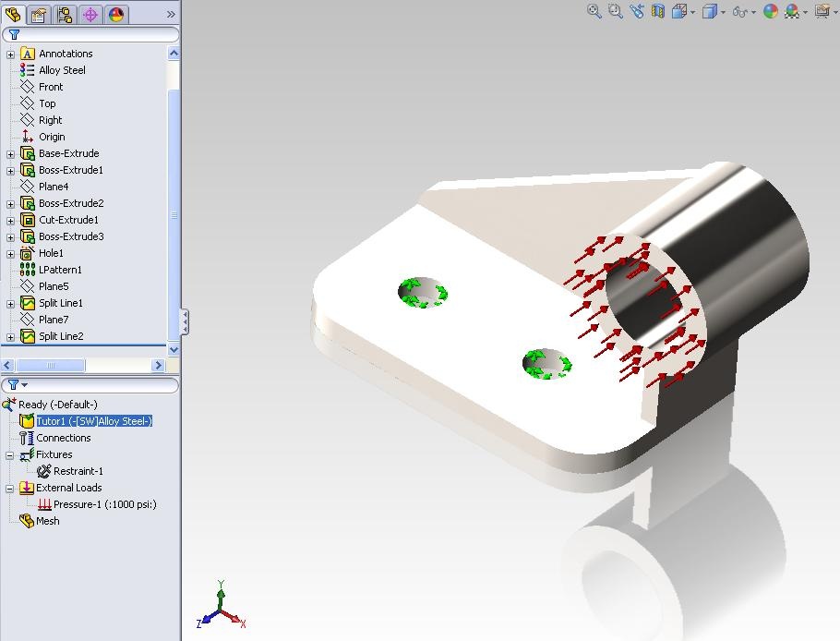Expand the Boss-Extrude3 feature
This screenshot has width=840, height=641.
click(x=10, y=236)
